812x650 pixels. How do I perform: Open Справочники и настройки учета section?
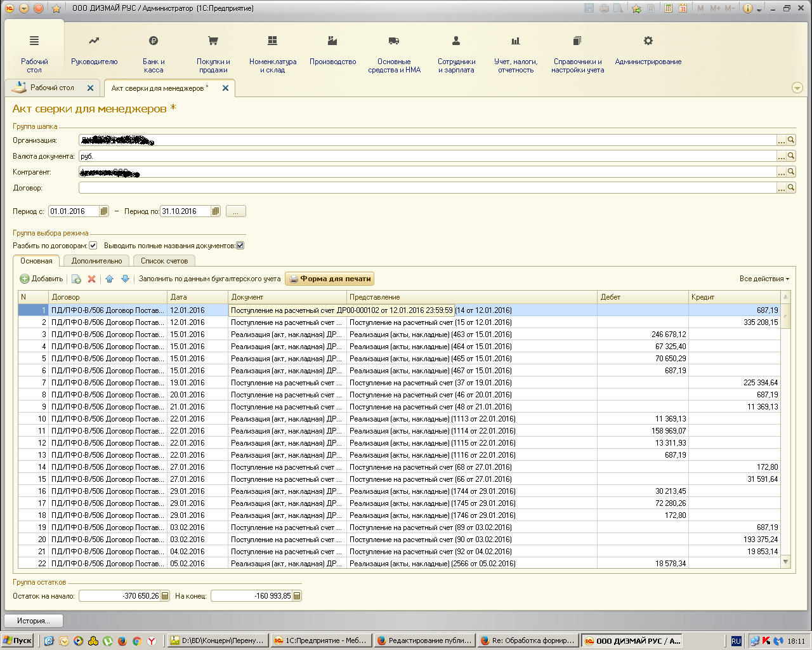[577, 55]
